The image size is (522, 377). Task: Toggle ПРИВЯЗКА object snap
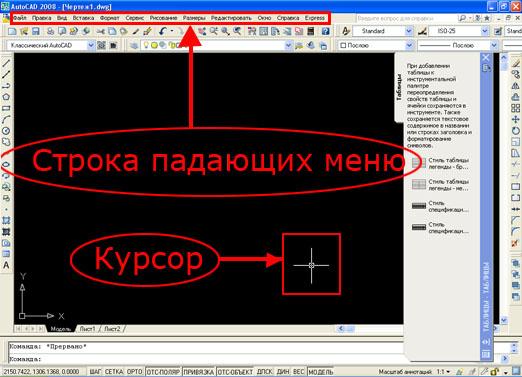pos(198,372)
